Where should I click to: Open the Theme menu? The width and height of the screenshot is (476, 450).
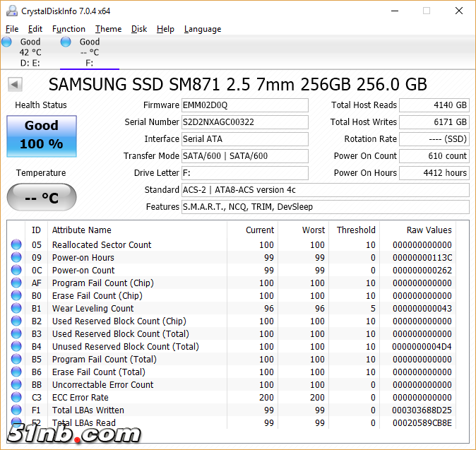coord(108,29)
